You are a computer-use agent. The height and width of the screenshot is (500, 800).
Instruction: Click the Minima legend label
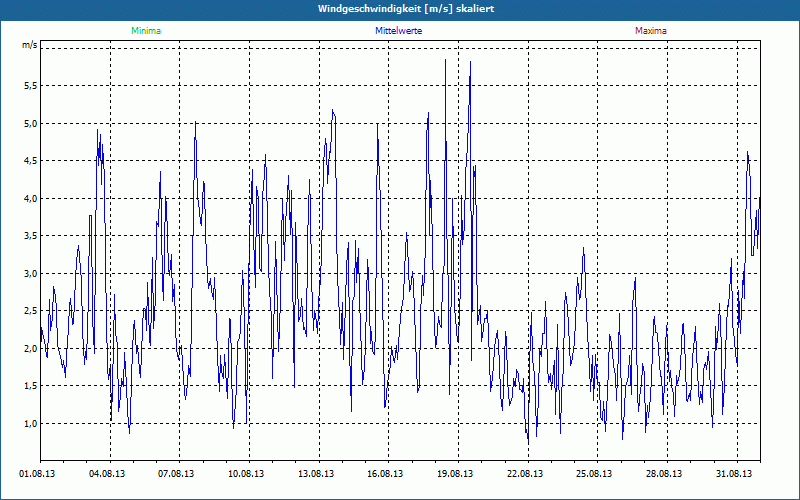(x=146, y=31)
